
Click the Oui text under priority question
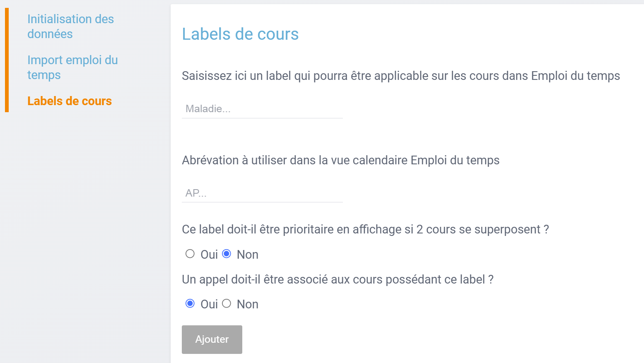[209, 255]
